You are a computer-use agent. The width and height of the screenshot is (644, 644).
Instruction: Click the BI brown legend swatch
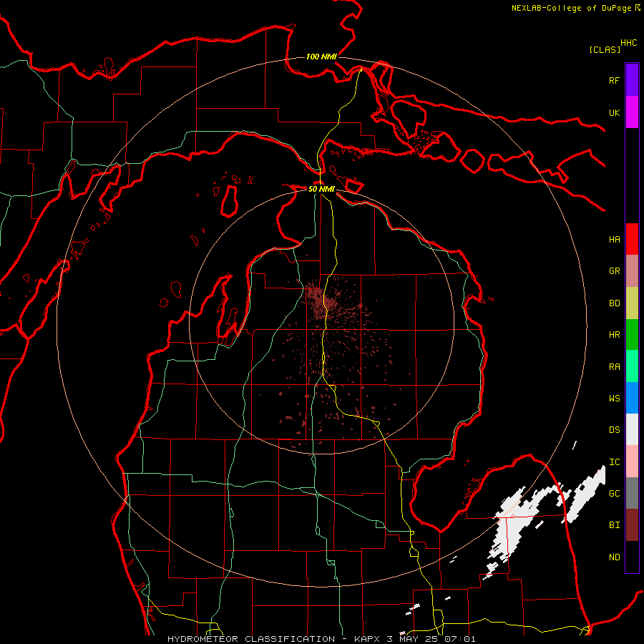coord(632,525)
